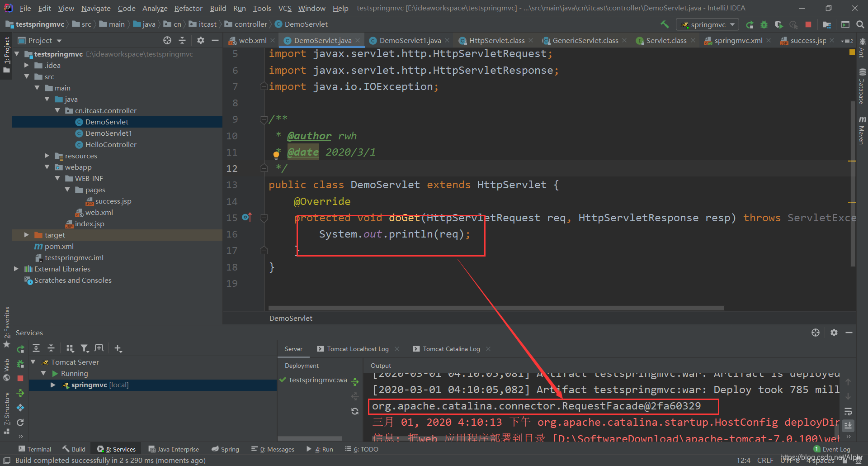Expand the target folder
This screenshot has width=868, height=466.
coord(27,235)
